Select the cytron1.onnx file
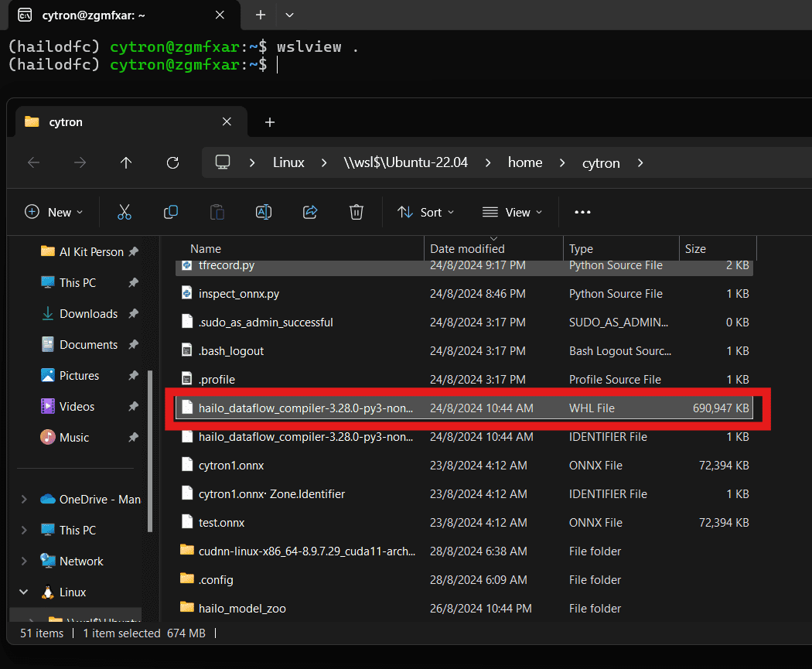 click(x=231, y=466)
